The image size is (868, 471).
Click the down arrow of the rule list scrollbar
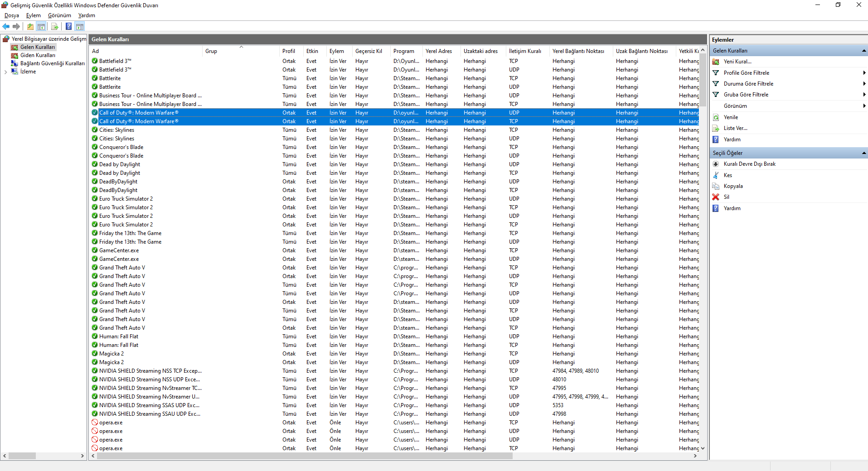(x=703, y=448)
